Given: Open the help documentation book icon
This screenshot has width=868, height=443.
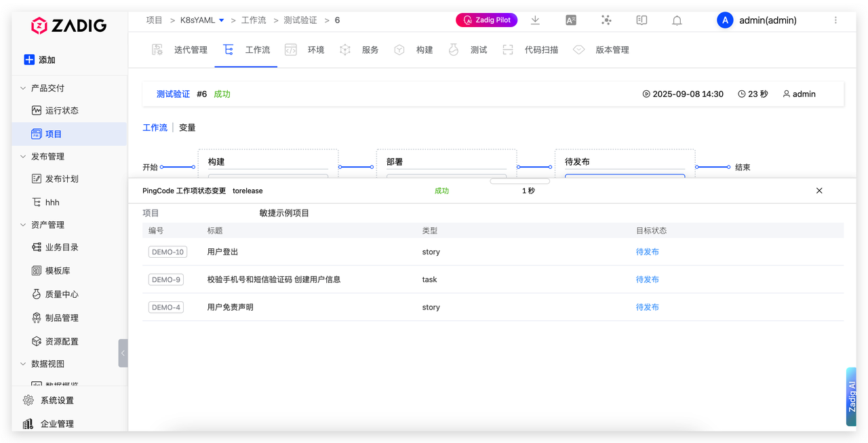Looking at the screenshot, I should point(642,20).
